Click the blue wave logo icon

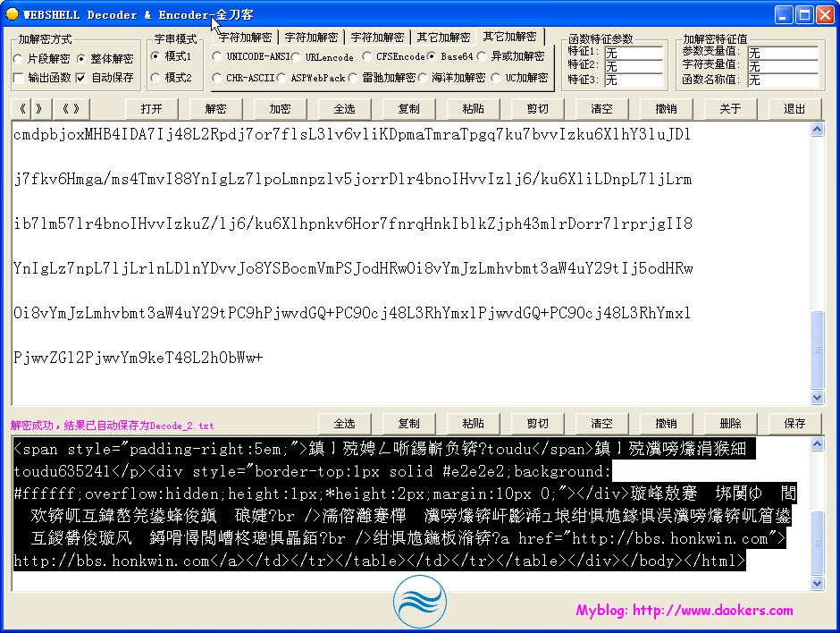click(419, 602)
